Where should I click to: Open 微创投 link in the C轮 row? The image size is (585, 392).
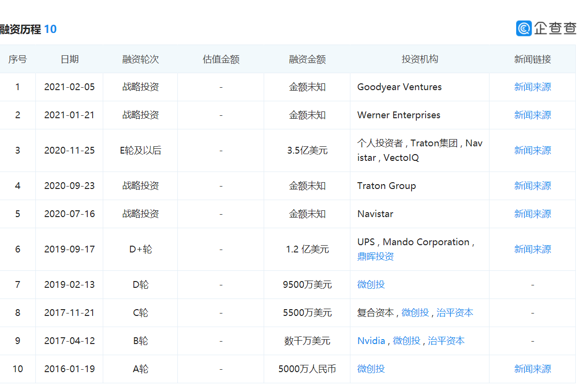point(415,313)
